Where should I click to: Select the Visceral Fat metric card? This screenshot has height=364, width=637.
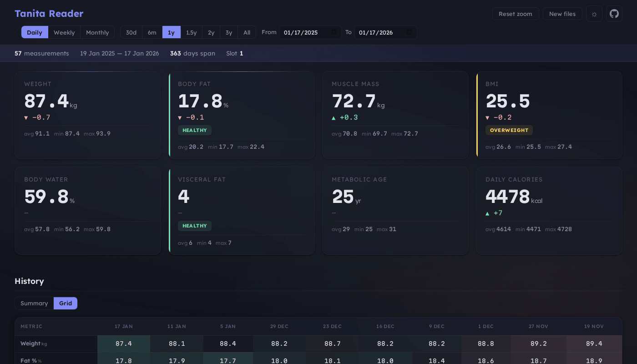pyautogui.click(x=242, y=211)
